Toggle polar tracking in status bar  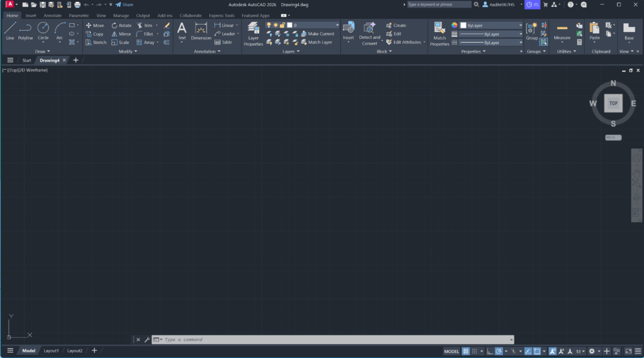tap(499, 351)
